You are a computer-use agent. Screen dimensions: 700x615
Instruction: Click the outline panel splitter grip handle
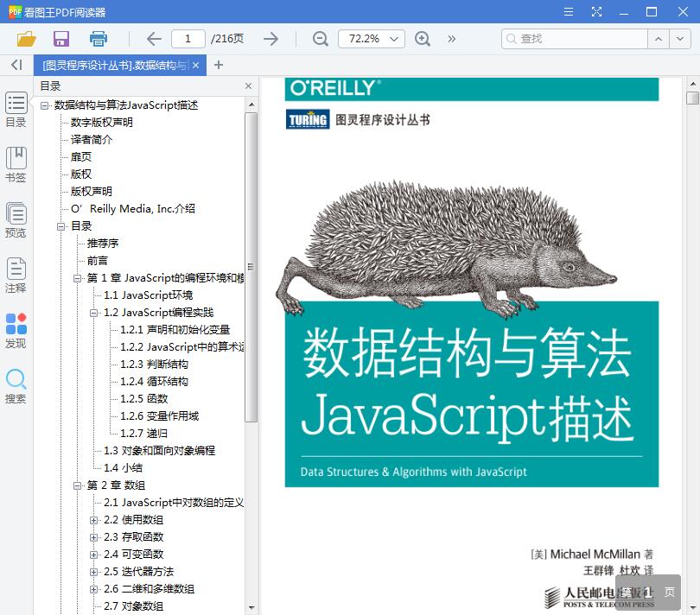pyautogui.click(x=251, y=267)
